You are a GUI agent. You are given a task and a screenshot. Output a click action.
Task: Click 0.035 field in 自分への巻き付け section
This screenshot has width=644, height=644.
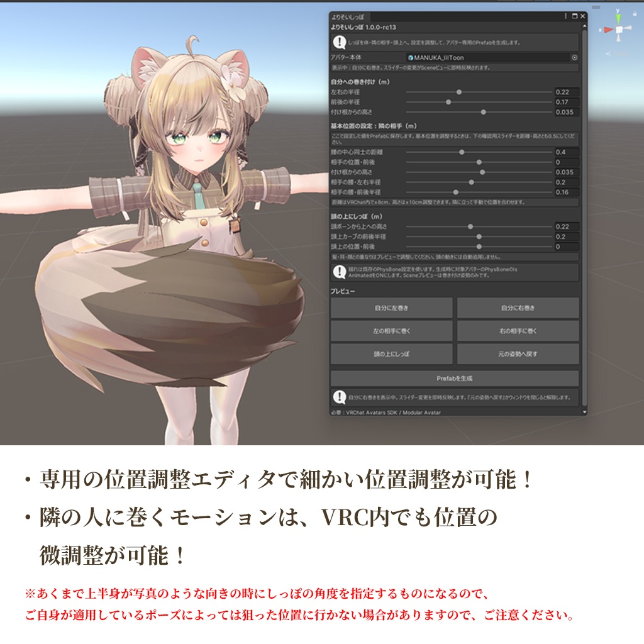click(567, 112)
